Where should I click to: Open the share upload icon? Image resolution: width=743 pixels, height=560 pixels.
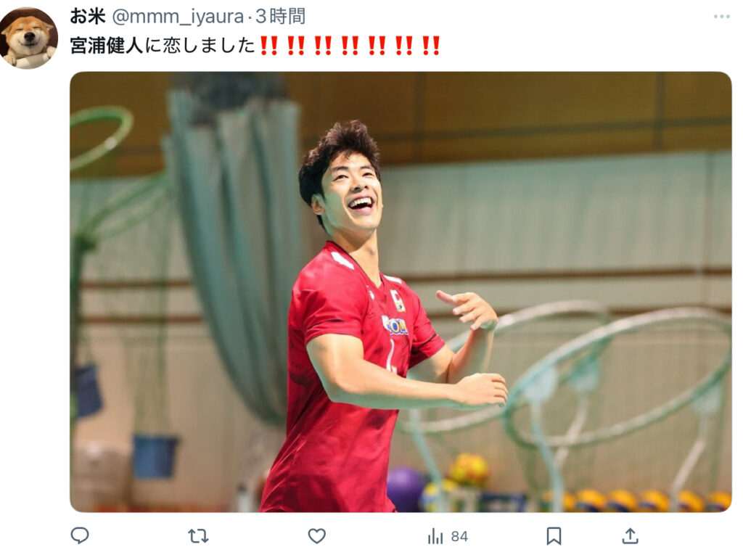click(630, 536)
